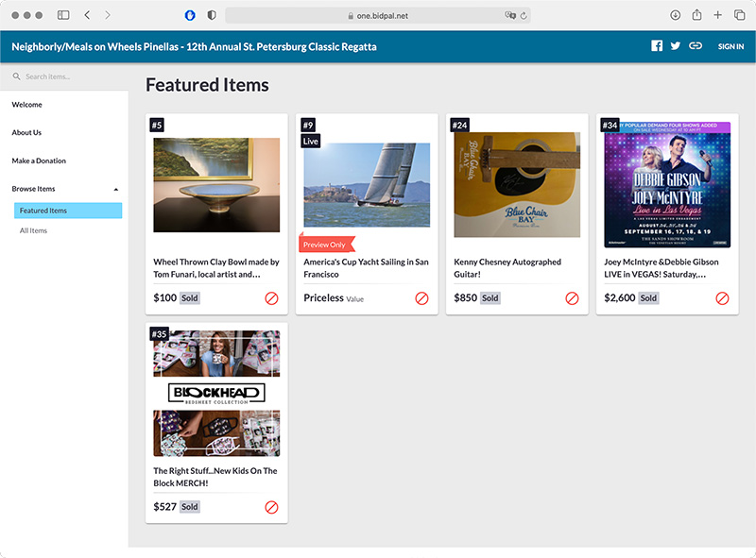Click the Priceless value text

click(x=323, y=297)
